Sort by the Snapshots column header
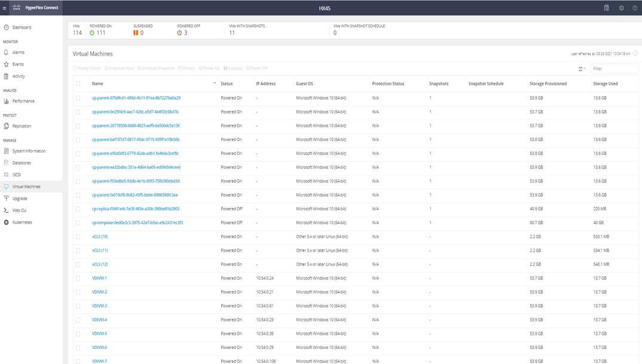This screenshot has height=364, width=642. pos(439,84)
